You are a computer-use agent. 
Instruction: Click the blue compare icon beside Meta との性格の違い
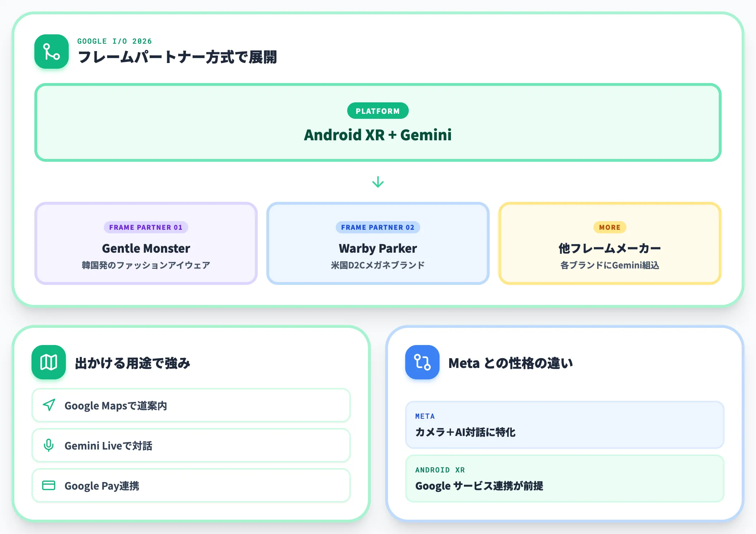422,362
